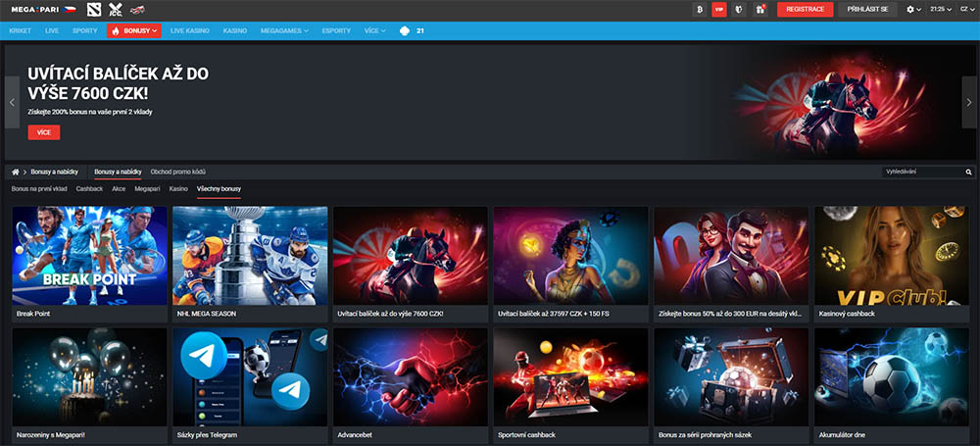Click the gift box icon with notification badge
Screen dimensions: 980x446
coord(759,9)
